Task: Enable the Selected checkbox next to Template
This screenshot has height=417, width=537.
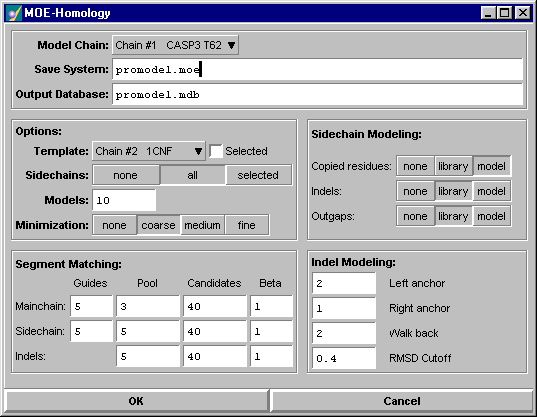Action: click(x=216, y=151)
